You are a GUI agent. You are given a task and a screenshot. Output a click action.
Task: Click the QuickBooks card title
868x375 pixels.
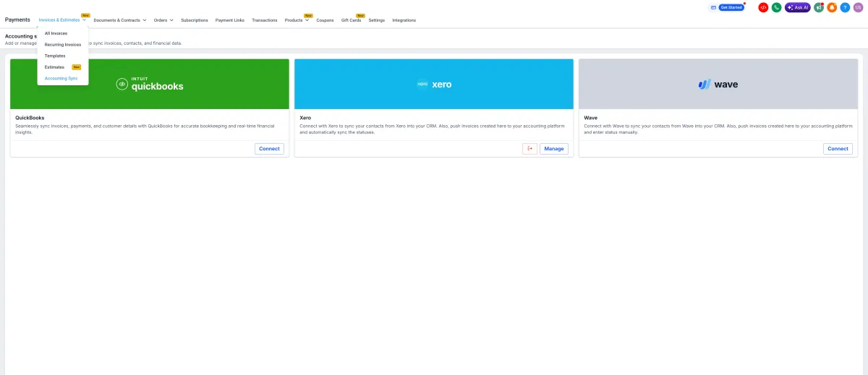pyautogui.click(x=30, y=117)
